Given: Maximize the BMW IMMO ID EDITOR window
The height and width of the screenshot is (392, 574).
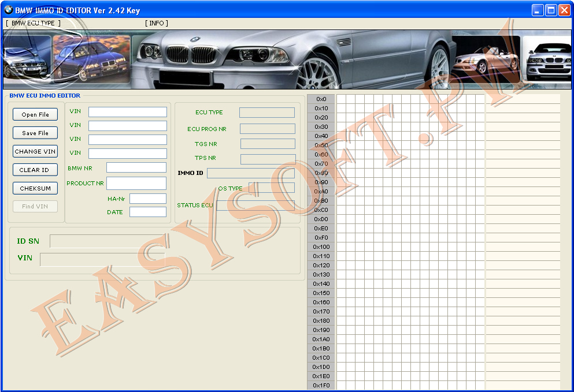Looking at the screenshot, I should tap(551, 10).
